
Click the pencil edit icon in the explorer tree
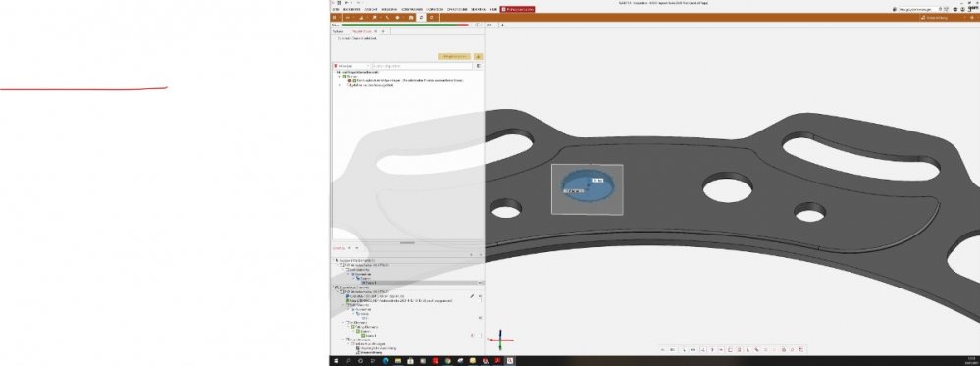point(472,296)
